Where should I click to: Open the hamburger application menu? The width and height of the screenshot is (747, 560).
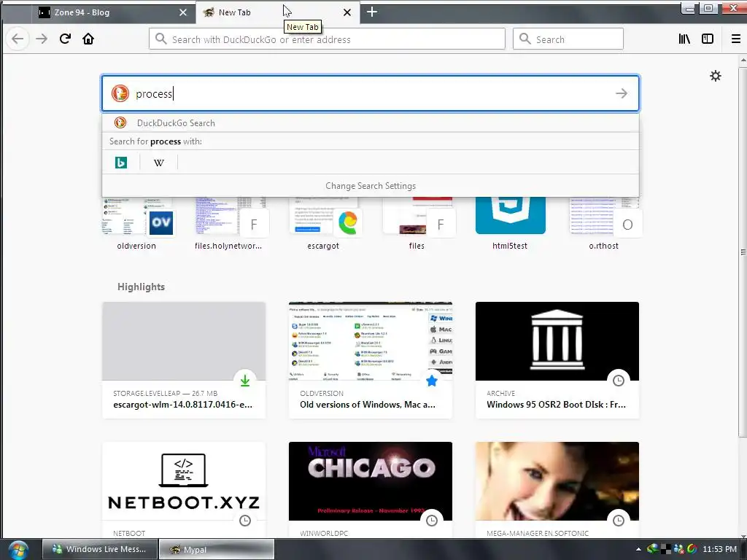[x=735, y=39]
